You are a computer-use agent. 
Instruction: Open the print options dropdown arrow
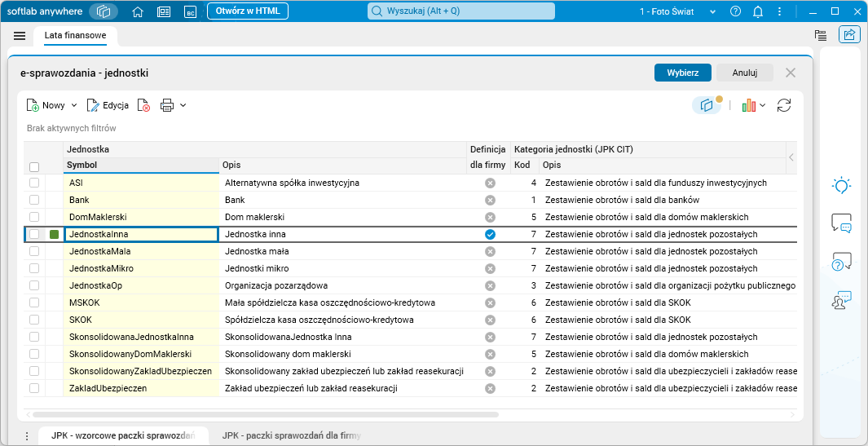[x=183, y=105]
